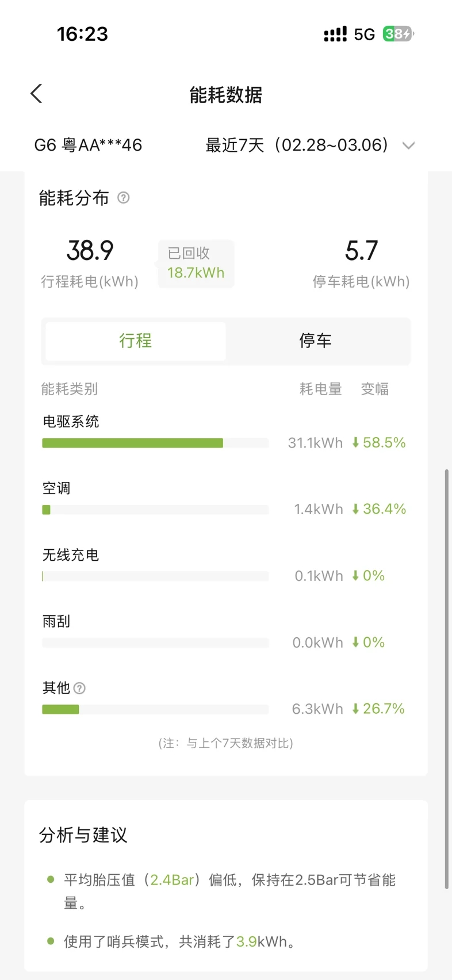
Task: Select vehicle G6 粤AA***46
Action: (88, 145)
